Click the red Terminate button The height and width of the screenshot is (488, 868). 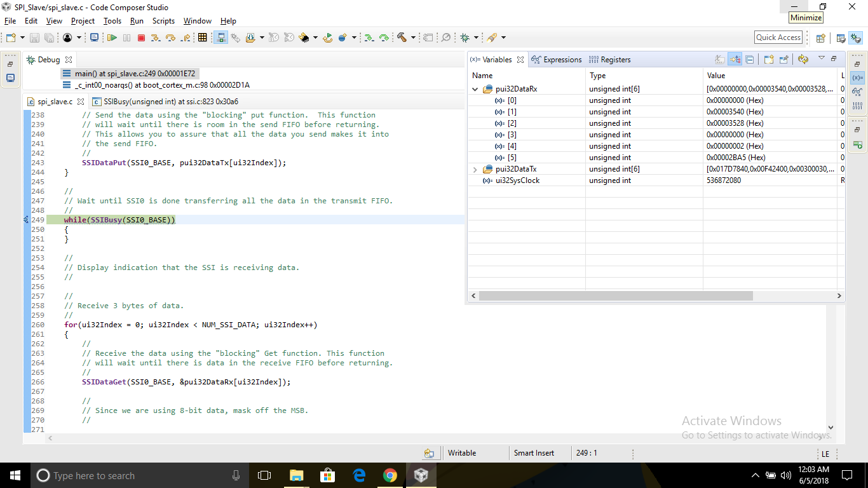141,37
